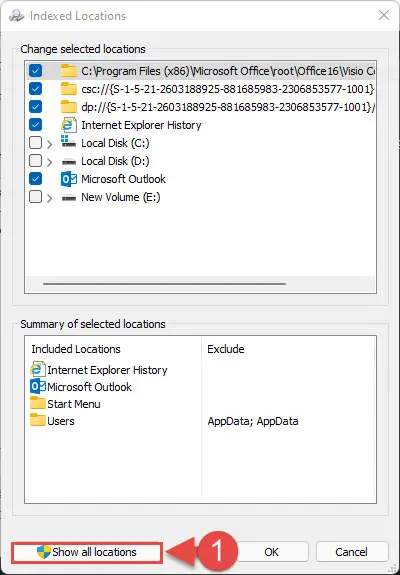Click the horizontal scrollbar in the locations list
This screenshot has height=575, width=400.
164,283
